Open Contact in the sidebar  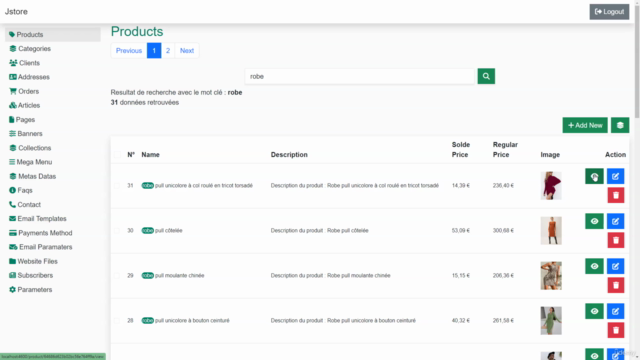[53, 204]
